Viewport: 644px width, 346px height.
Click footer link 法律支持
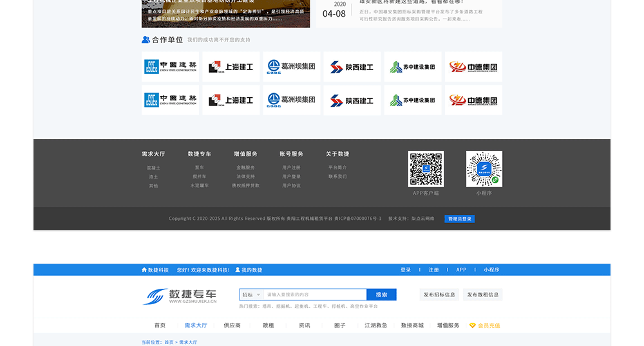coord(245,177)
